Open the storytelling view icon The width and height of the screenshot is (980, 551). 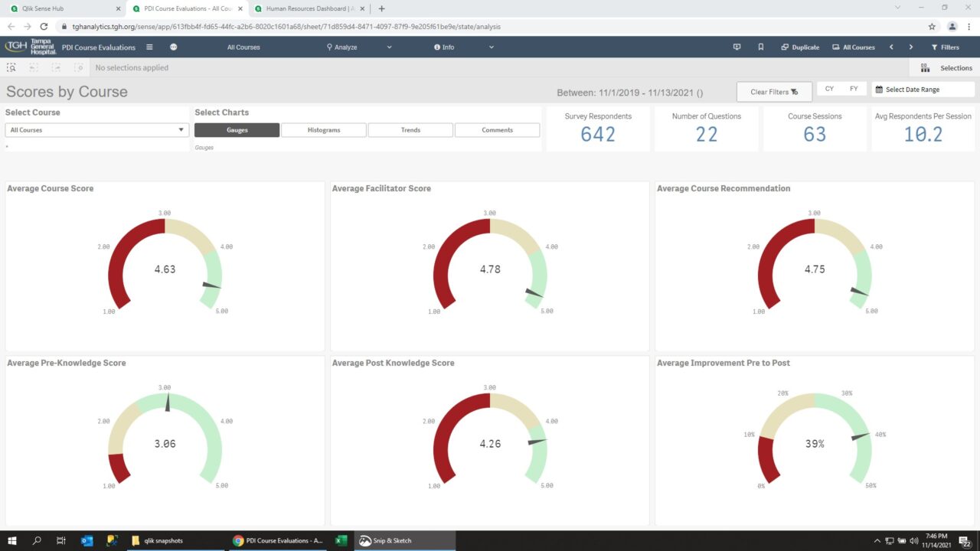[737, 47]
